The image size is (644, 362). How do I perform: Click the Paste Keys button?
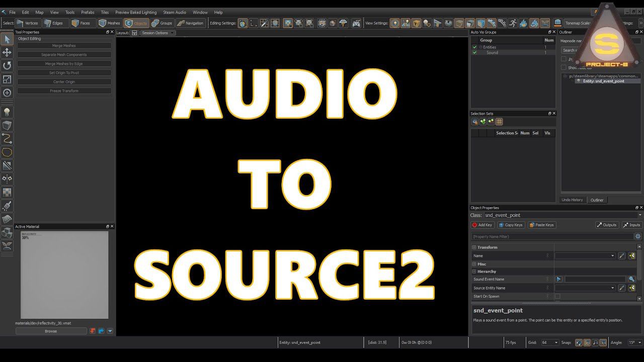(541, 225)
